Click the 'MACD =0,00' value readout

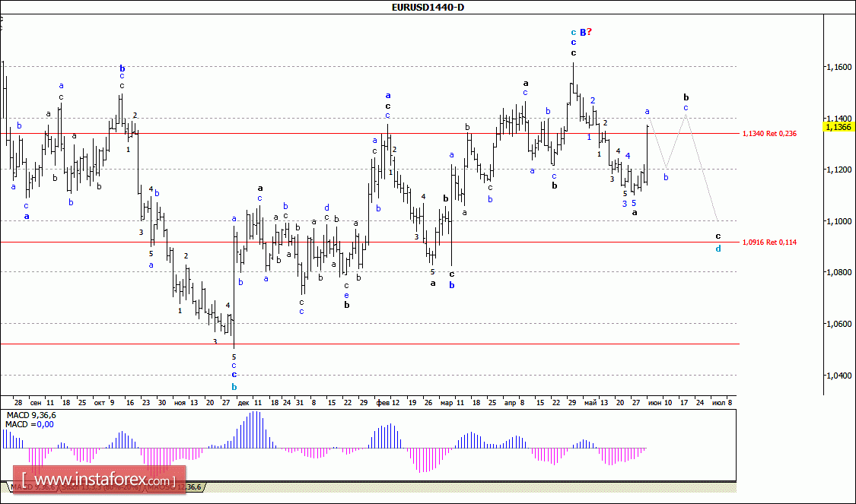click(30, 424)
